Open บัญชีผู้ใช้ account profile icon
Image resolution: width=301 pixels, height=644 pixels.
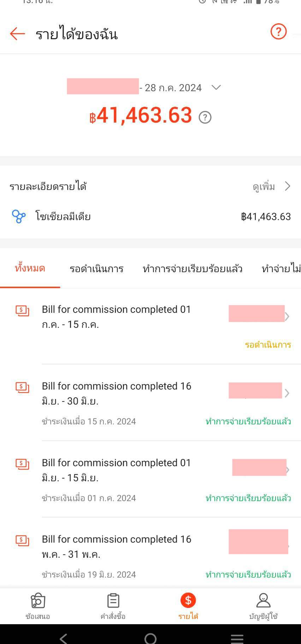263,601
